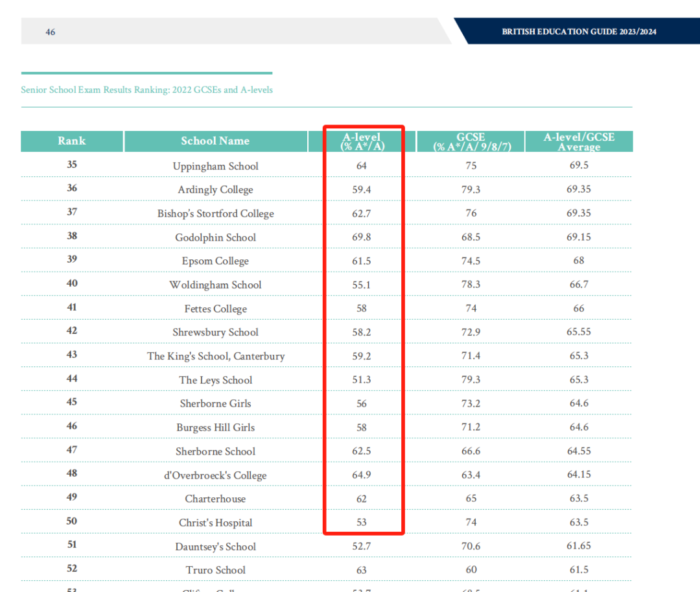Click the Rank column header
This screenshot has height=592, width=700.
(x=72, y=141)
